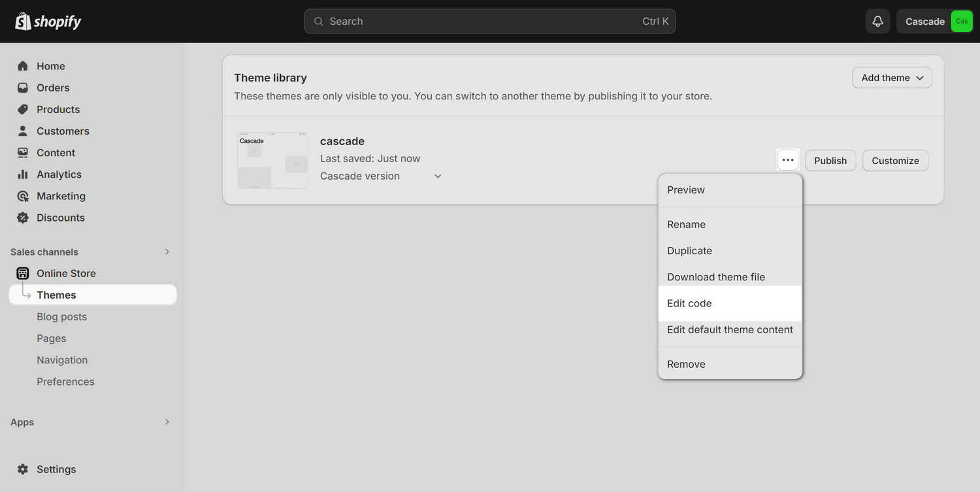Viewport: 980px width, 492px height.
Task: Click the Discounts badge icon
Action: [x=23, y=218]
